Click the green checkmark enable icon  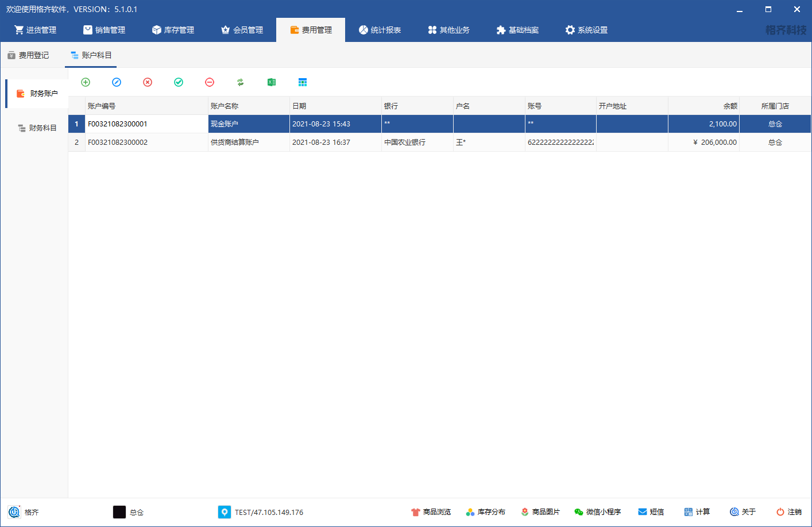pyautogui.click(x=179, y=82)
